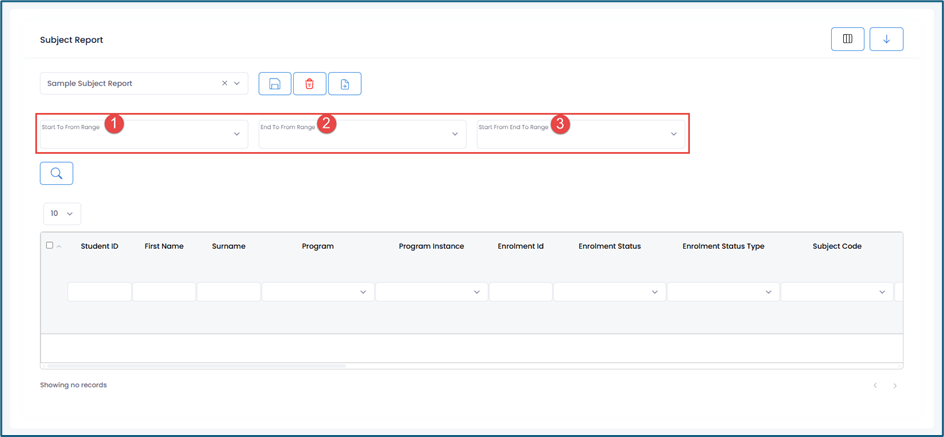Viewport: 944px width, 437px height.
Task: Sort by Surname column header
Action: click(229, 246)
